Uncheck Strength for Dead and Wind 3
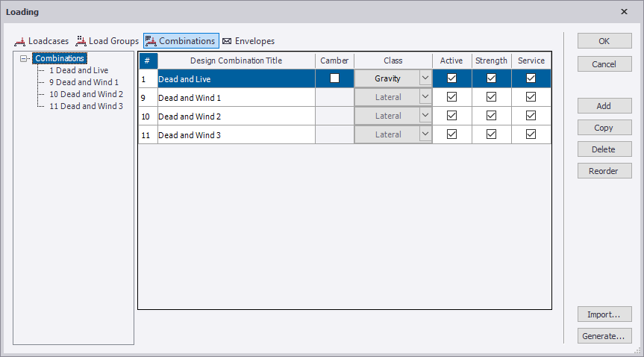 [x=491, y=134]
